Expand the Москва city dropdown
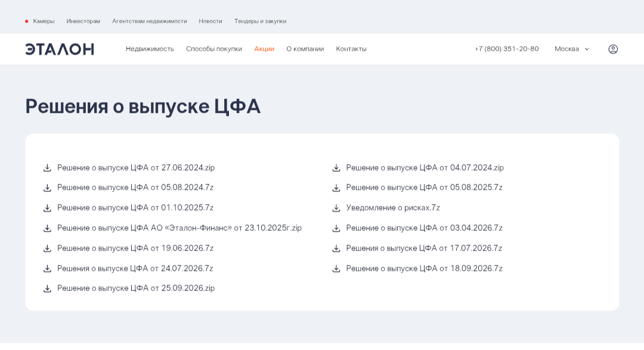644x350 pixels. [572, 49]
